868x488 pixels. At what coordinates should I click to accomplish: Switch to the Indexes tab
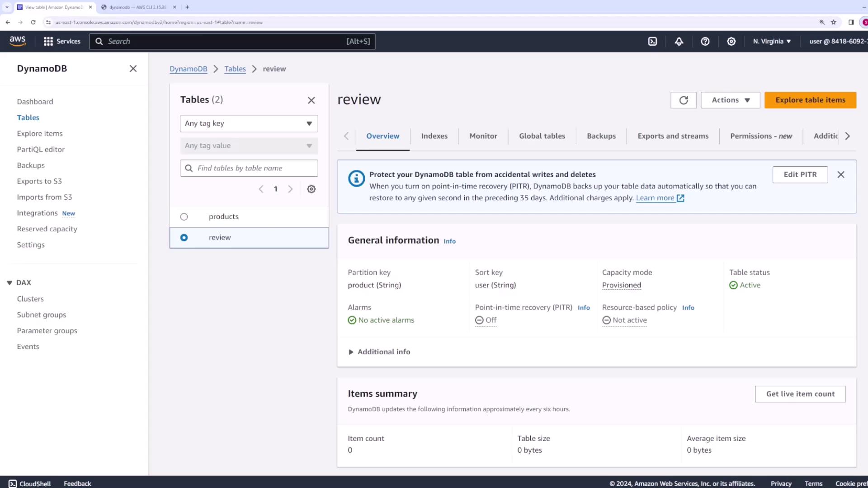(434, 136)
